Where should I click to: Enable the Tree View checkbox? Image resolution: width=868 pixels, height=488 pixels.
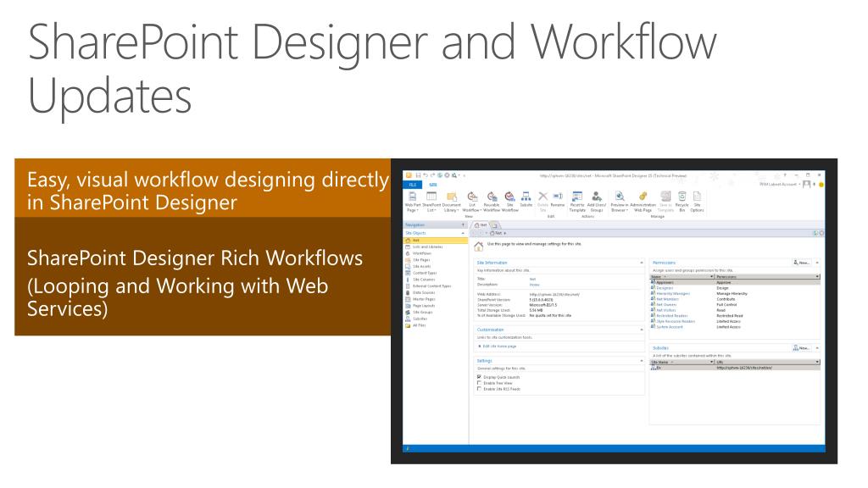coord(479,383)
